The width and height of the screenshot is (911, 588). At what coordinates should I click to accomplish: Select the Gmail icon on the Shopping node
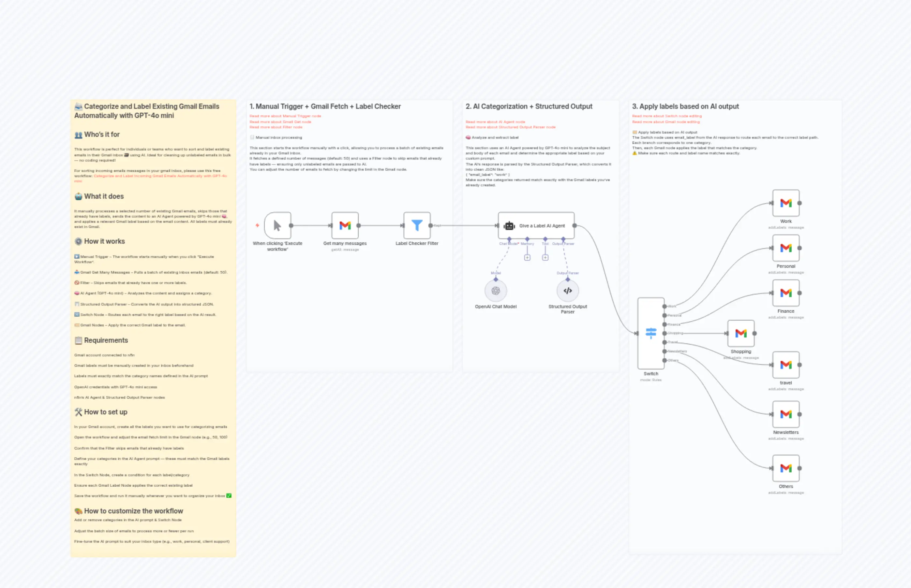(740, 333)
